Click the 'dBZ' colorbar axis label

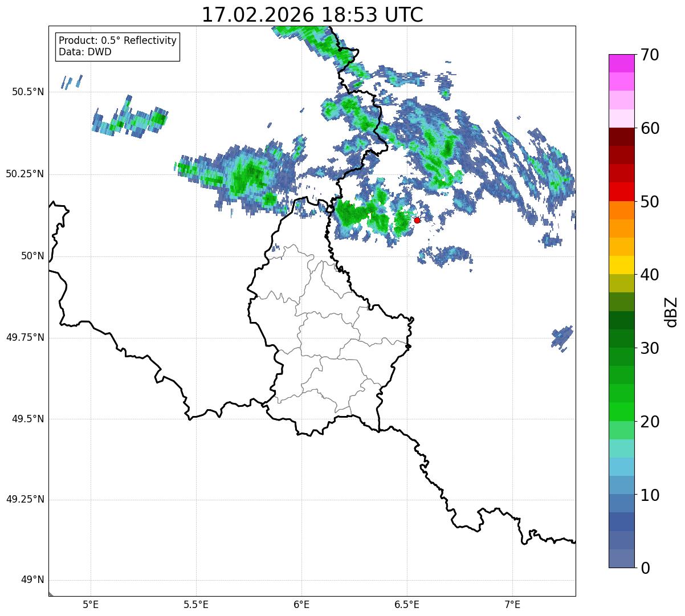[x=671, y=312]
